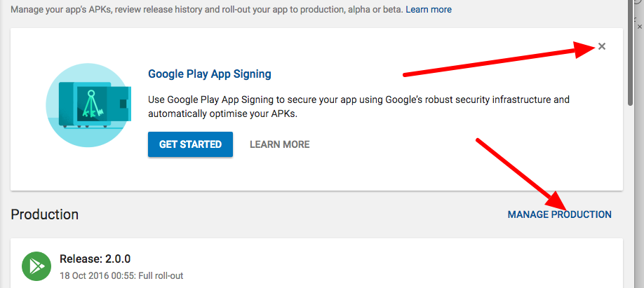Click the Release 2.0.0 card empty area

tap(410, 265)
